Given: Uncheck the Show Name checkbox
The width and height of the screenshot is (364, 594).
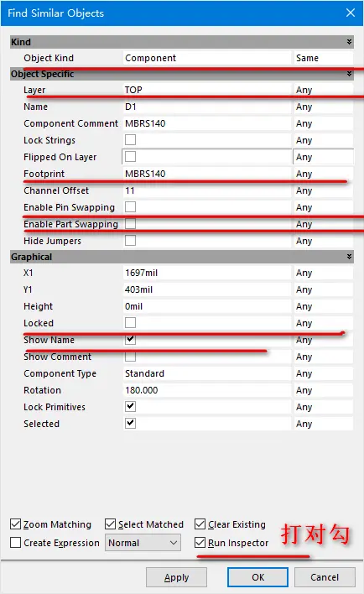Looking at the screenshot, I should (130, 340).
